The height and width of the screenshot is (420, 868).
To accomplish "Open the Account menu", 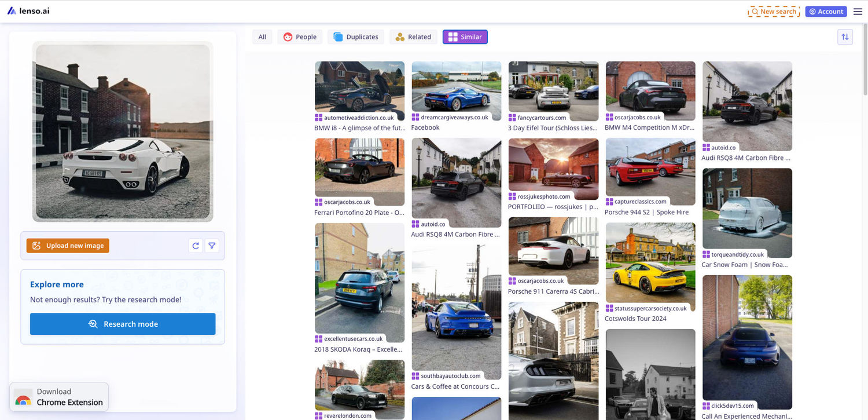I will [826, 12].
